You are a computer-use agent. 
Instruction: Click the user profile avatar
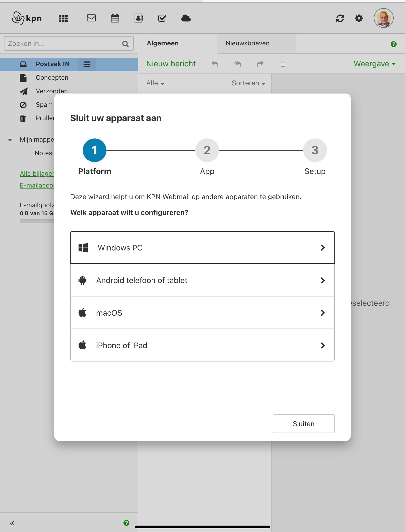pyautogui.click(x=384, y=18)
